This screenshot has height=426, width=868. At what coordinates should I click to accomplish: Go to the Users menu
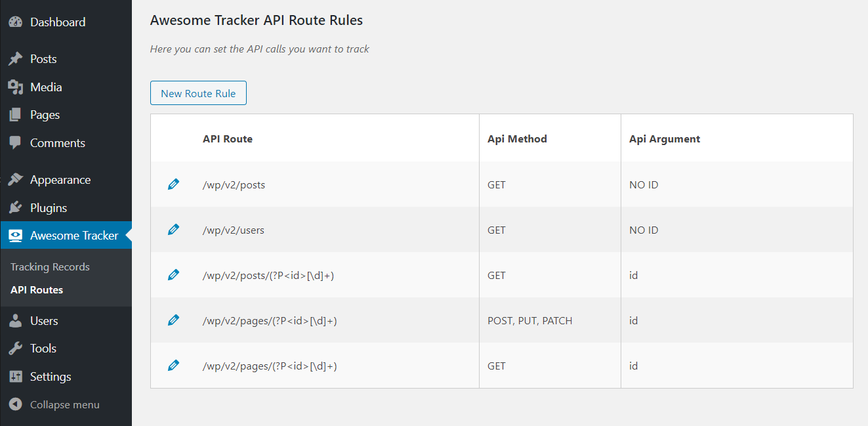(44, 321)
